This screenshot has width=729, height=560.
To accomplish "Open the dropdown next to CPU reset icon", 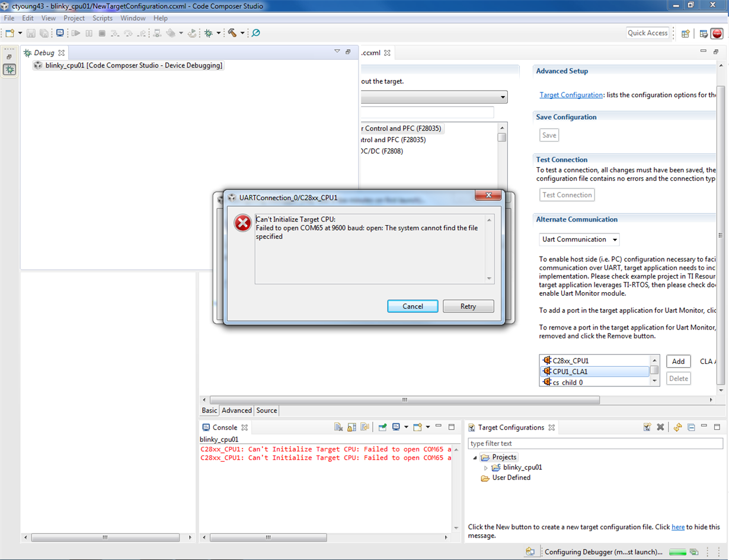I will click(181, 33).
